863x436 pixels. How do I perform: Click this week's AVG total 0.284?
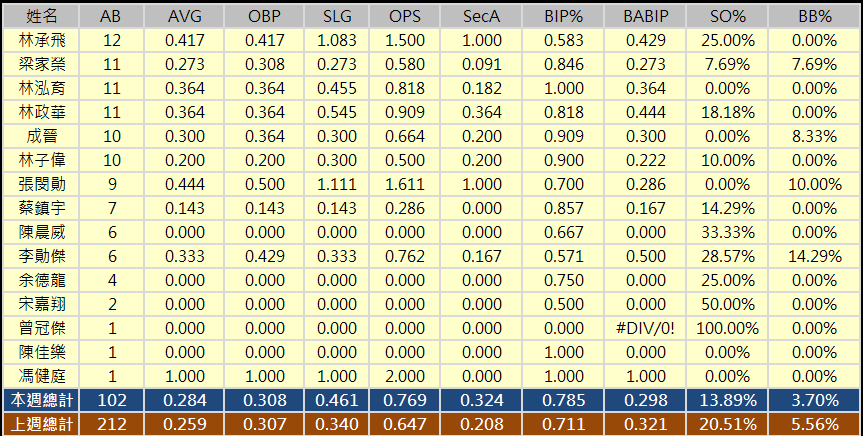[185, 400]
